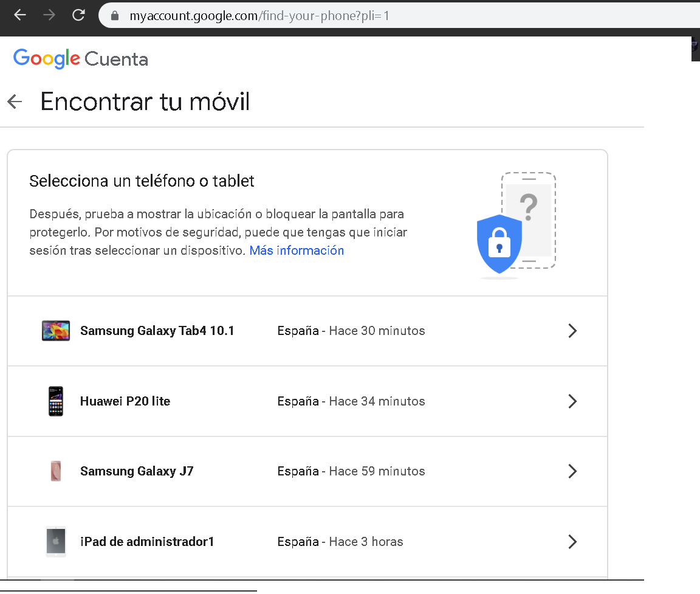This screenshot has width=700, height=594.
Task: Click 'España - Hace 59 minutos' text
Action: 351,471
